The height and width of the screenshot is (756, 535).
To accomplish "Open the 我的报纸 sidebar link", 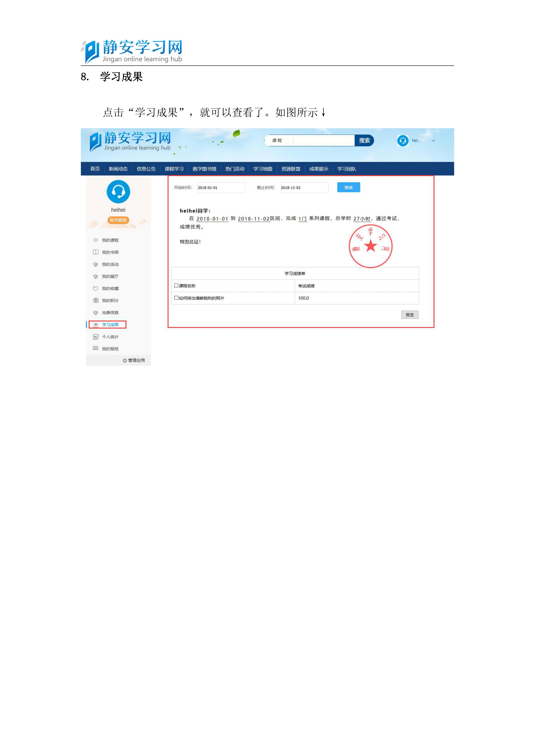I will point(110,349).
